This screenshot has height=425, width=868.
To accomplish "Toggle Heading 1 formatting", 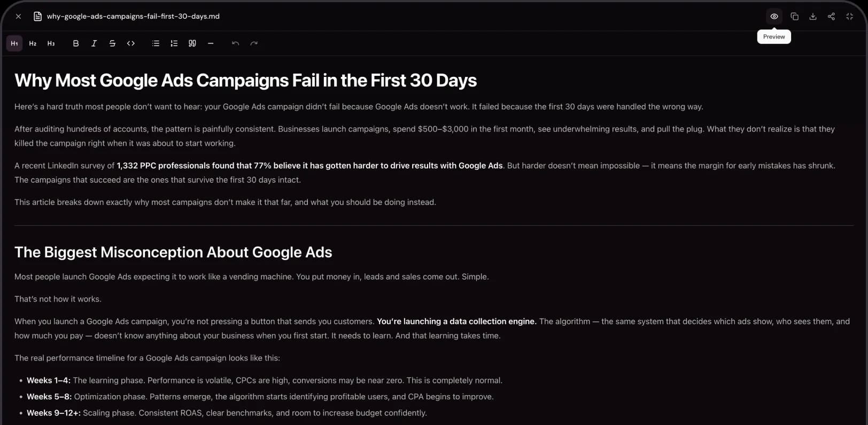I will click(x=14, y=43).
